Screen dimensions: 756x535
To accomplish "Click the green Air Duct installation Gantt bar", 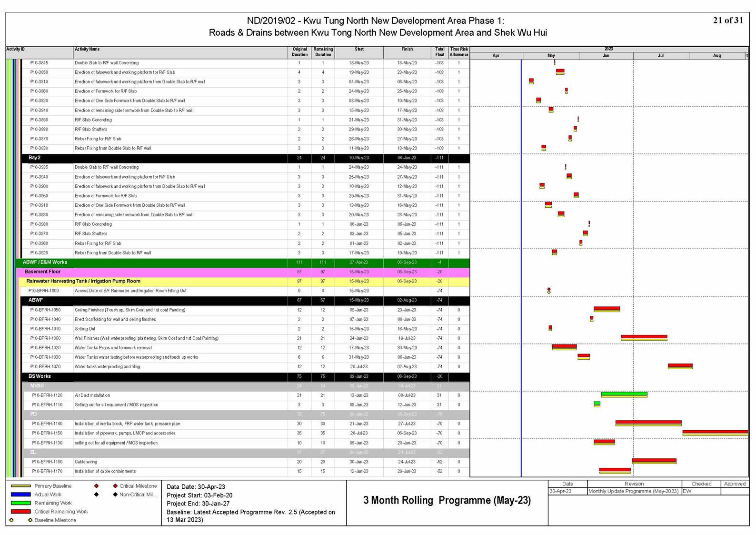I will coord(624,394).
